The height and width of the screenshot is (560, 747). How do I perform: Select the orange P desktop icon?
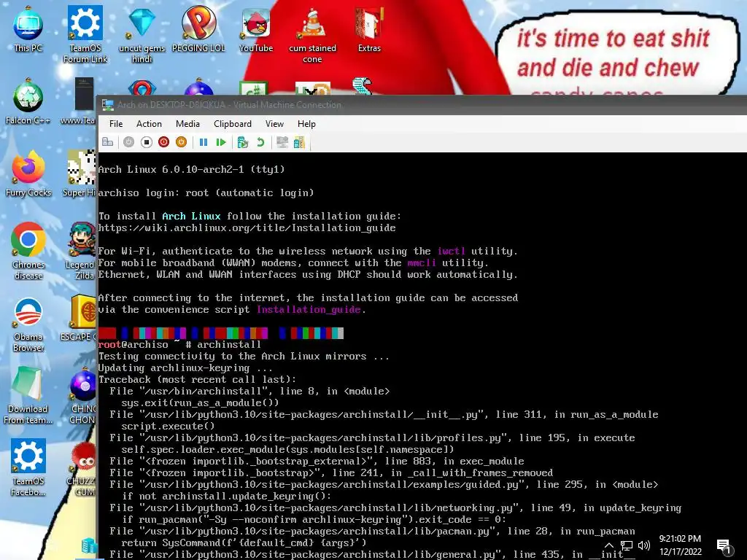tap(198, 29)
